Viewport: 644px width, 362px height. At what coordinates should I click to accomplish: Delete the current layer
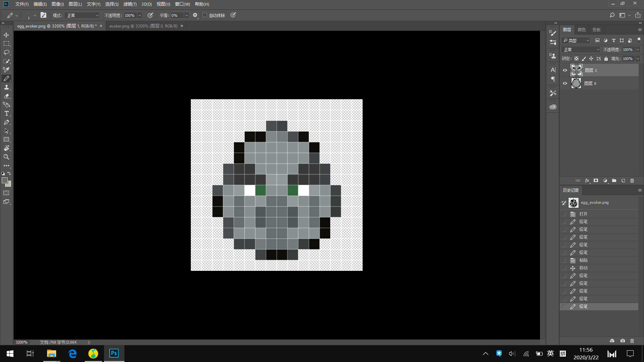click(x=632, y=181)
